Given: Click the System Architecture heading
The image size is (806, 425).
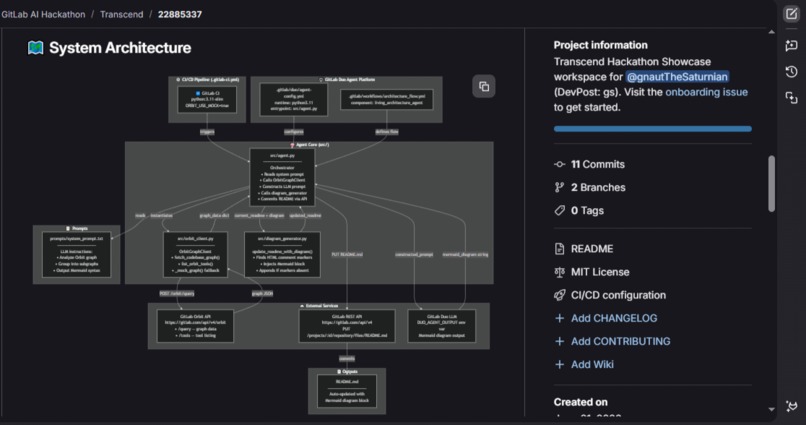Looking at the screenshot, I should 120,48.
